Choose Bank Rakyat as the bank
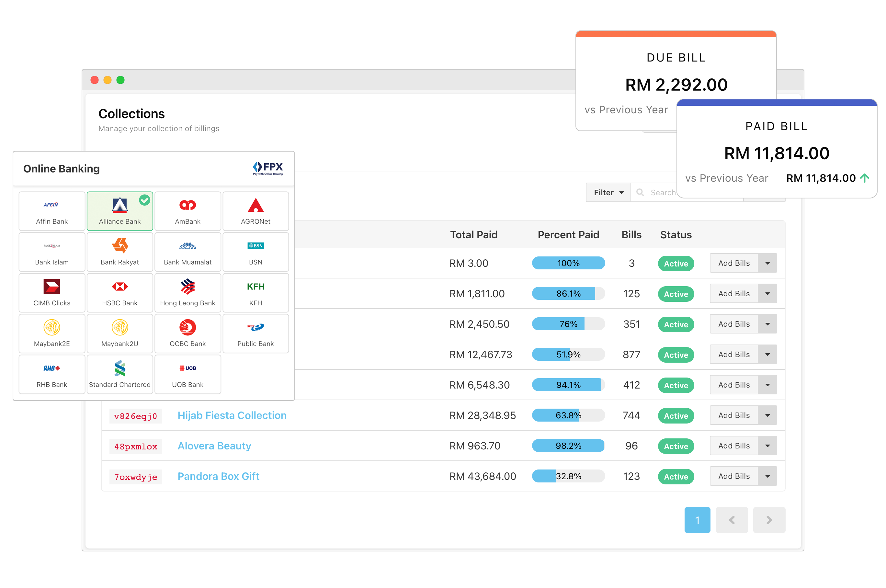The width and height of the screenshot is (886, 588). (119, 252)
